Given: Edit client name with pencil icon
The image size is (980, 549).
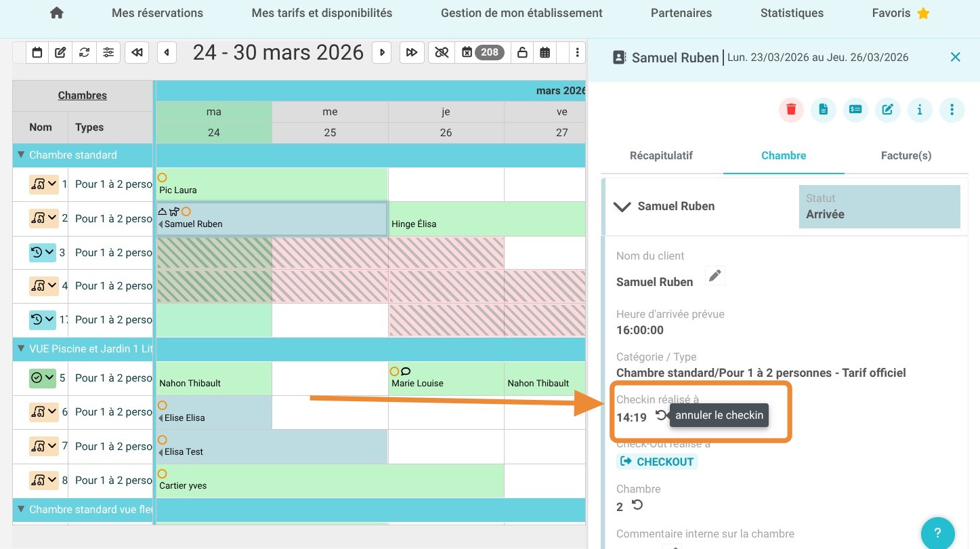Looking at the screenshot, I should click(x=715, y=275).
